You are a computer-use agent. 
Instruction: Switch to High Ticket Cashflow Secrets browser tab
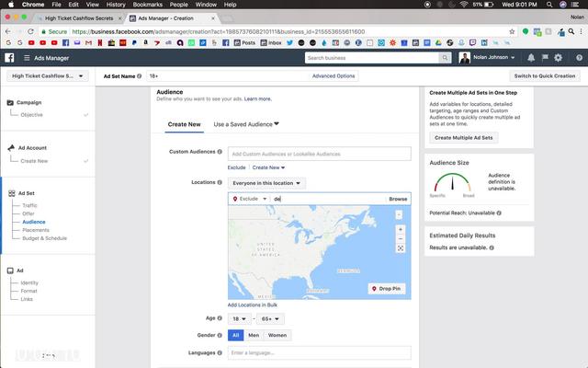pyautogui.click(x=79, y=18)
